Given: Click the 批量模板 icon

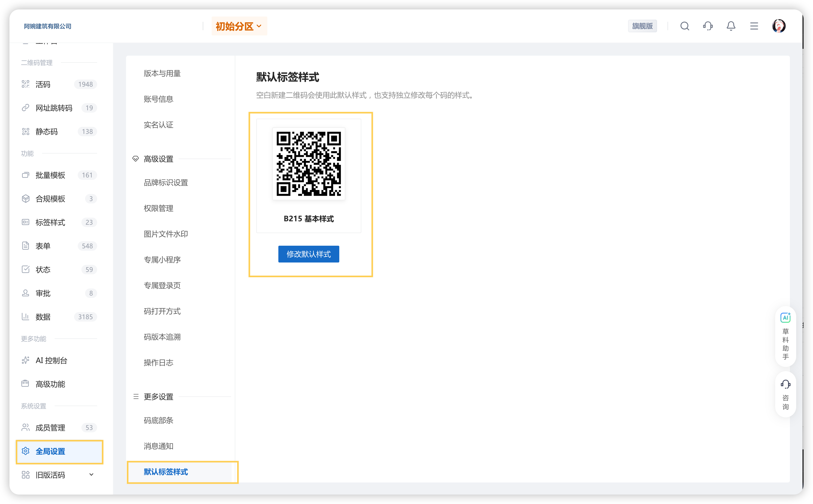Looking at the screenshot, I should [x=26, y=175].
